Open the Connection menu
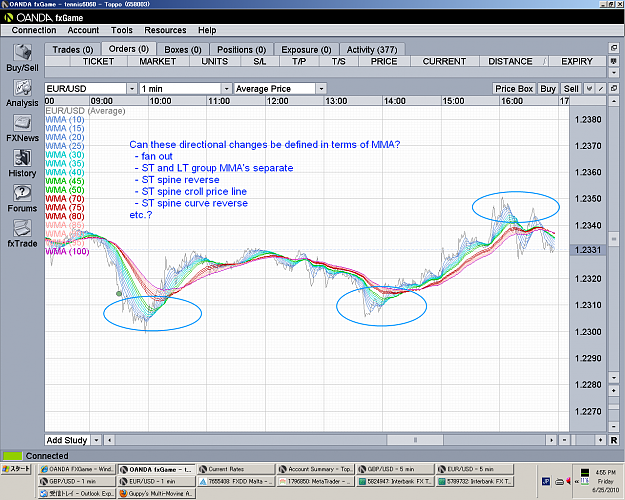Image resolution: width=625 pixels, height=500 pixels. click(34, 30)
